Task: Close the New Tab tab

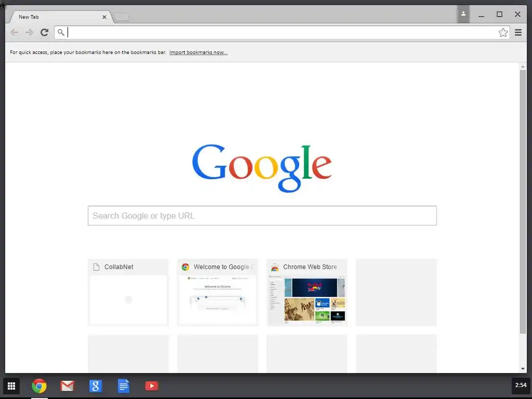Action: coord(104,17)
